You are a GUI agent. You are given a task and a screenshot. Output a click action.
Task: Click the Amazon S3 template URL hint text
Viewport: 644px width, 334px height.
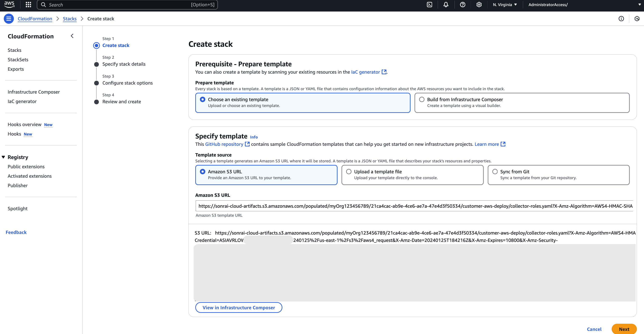point(219,215)
